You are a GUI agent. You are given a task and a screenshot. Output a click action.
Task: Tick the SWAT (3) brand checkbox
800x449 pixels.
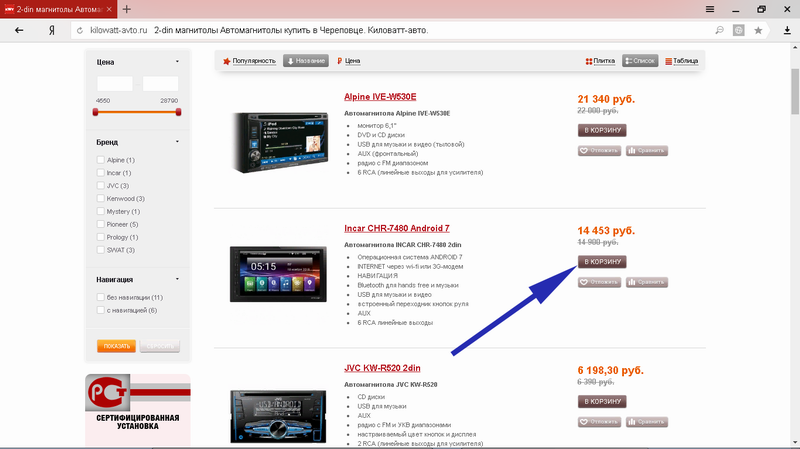coord(101,250)
